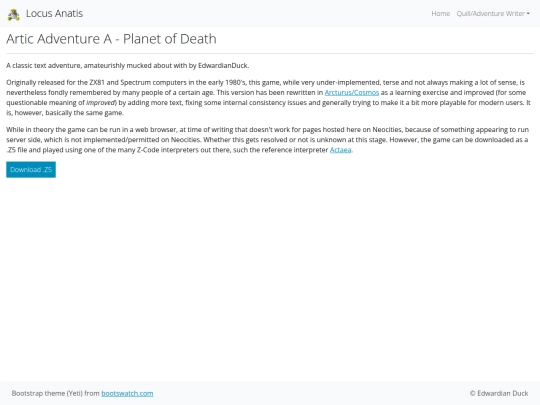The height and width of the screenshot is (405, 540).
Task: Click the Locus Anatis duck logo icon
Action: point(13,14)
